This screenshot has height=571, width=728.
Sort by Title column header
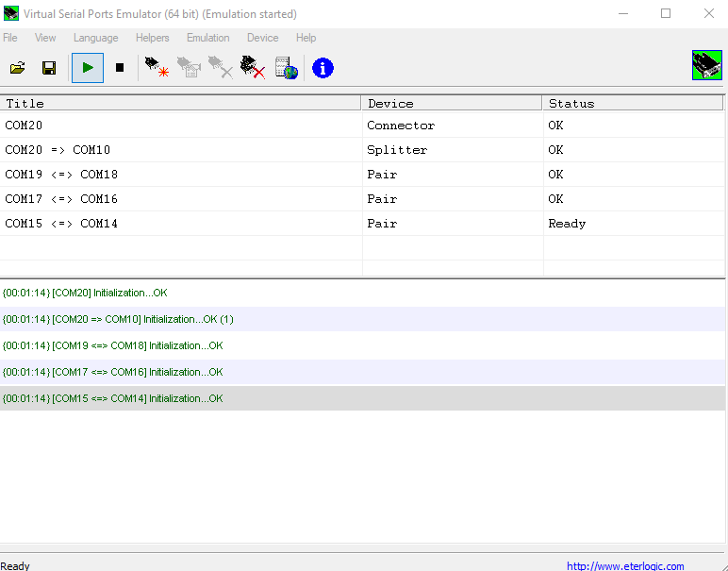click(x=181, y=103)
